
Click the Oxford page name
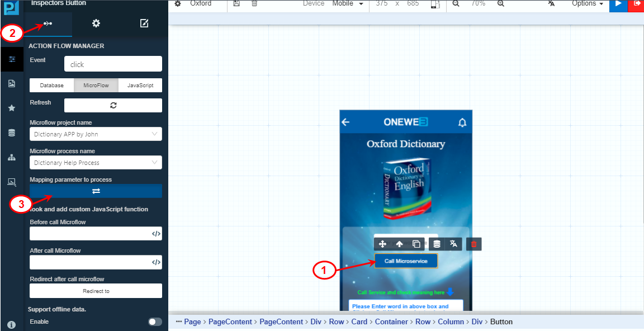[201, 3]
